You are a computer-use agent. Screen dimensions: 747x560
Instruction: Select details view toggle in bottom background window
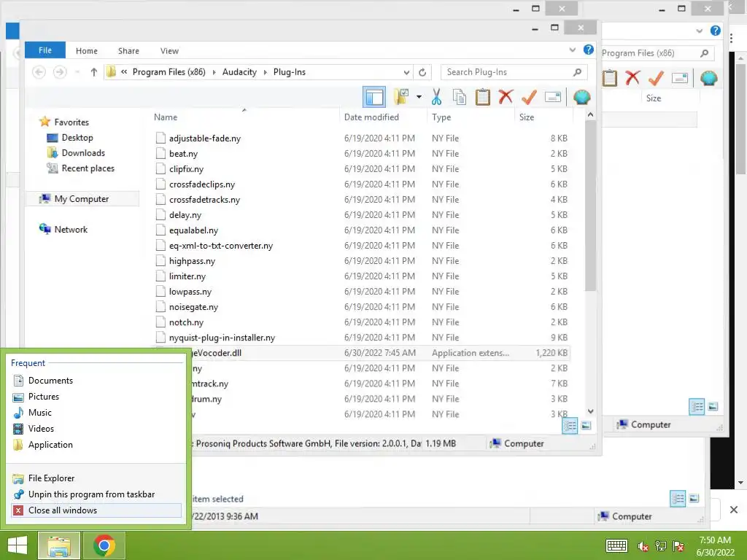(x=678, y=499)
